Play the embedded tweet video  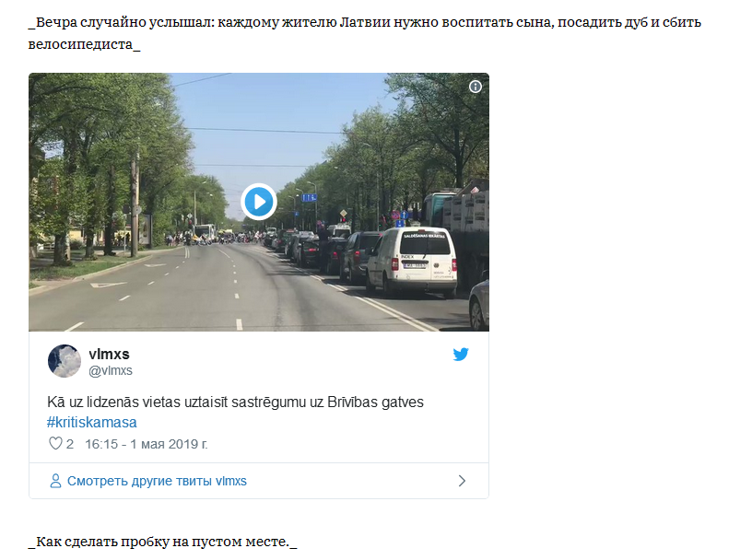coord(259,202)
